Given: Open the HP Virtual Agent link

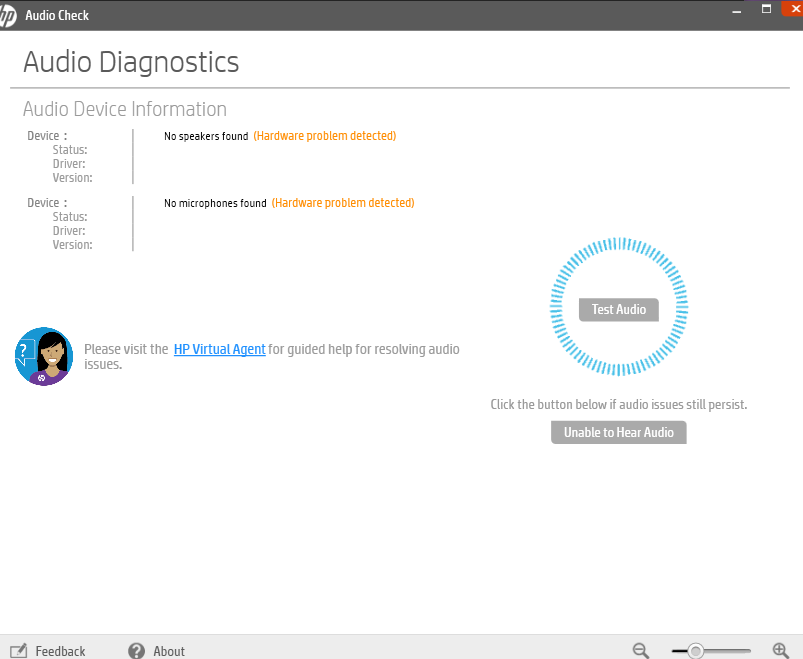Looking at the screenshot, I should click(x=219, y=349).
